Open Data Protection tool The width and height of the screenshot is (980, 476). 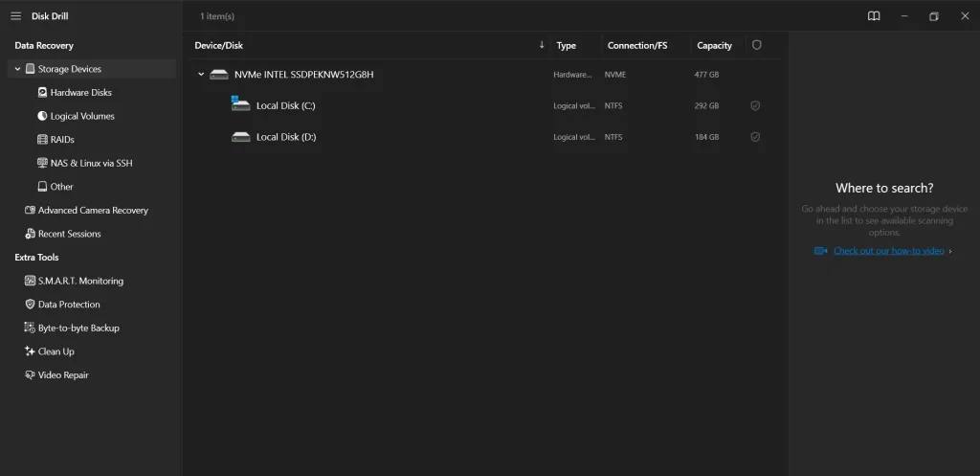(x=69, y=305)
